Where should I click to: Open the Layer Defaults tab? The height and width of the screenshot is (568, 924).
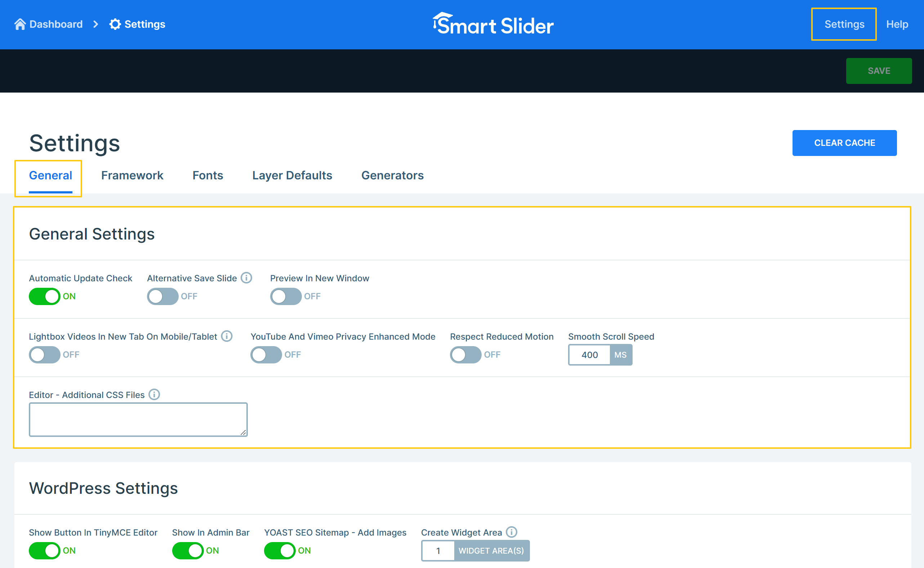[292, 175]
